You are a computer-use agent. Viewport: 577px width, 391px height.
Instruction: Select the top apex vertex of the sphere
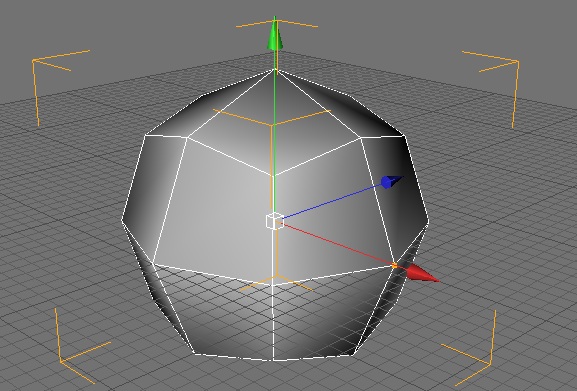[275, 69]
